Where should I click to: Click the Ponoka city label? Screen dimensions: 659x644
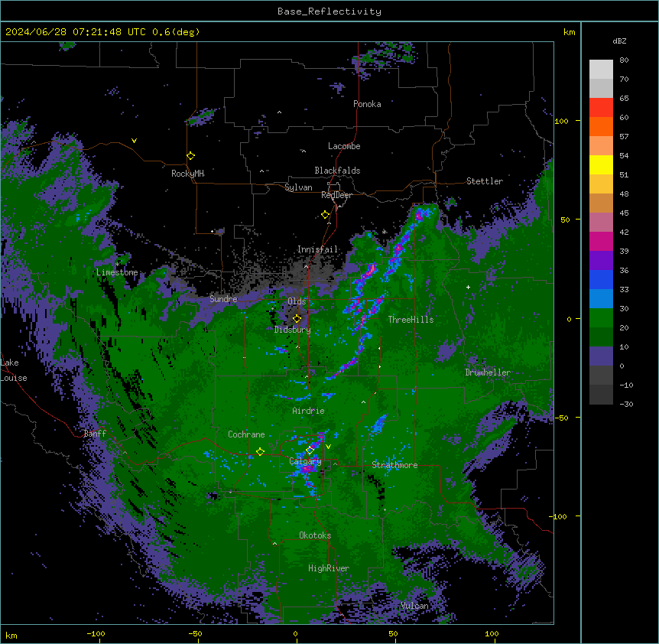tap(367, 104)
